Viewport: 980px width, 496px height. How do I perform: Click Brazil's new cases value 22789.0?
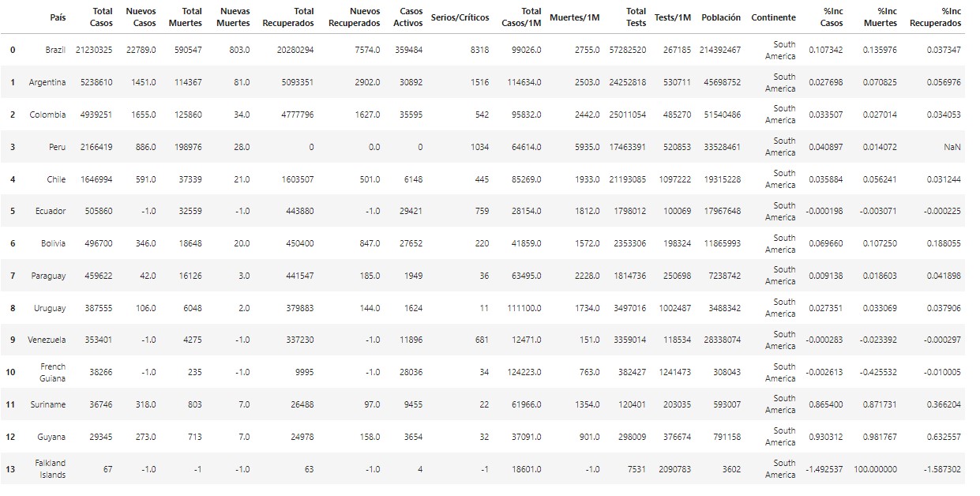141,50
